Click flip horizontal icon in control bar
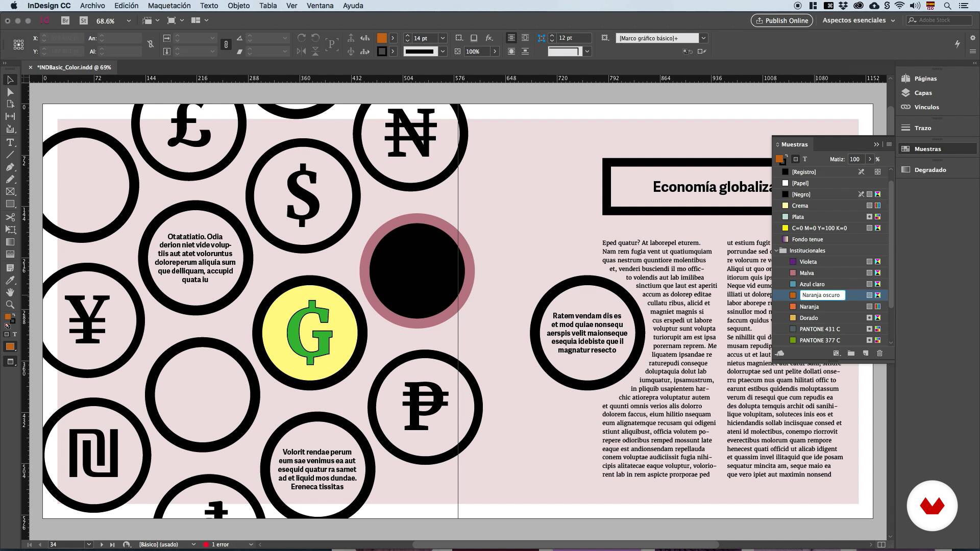980x551 pixels. click(302, 52)
